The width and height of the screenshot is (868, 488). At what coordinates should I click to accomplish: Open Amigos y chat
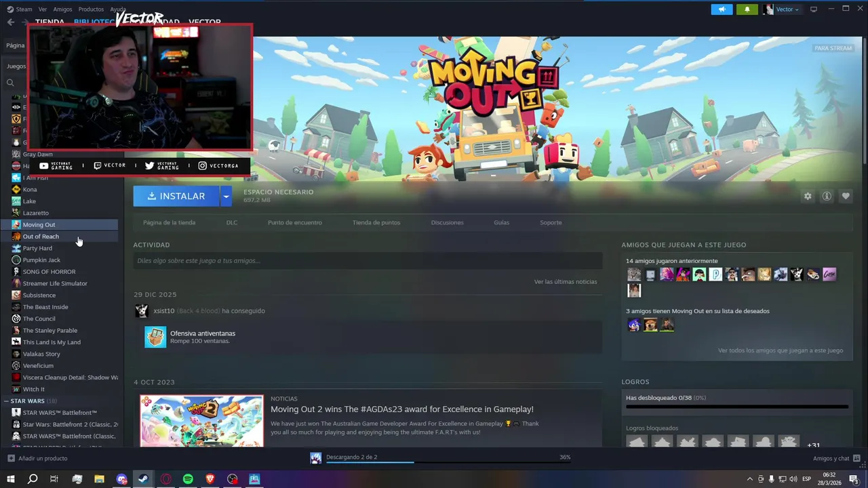tap(836, 458)
